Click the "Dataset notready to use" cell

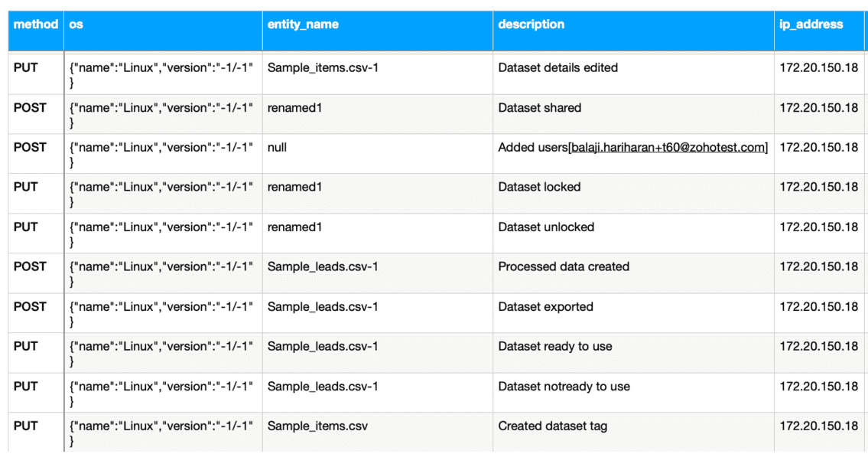pyautogui.click(x=564, y=387)
